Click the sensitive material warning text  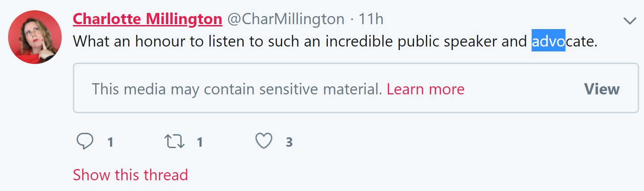coord(237,89)
